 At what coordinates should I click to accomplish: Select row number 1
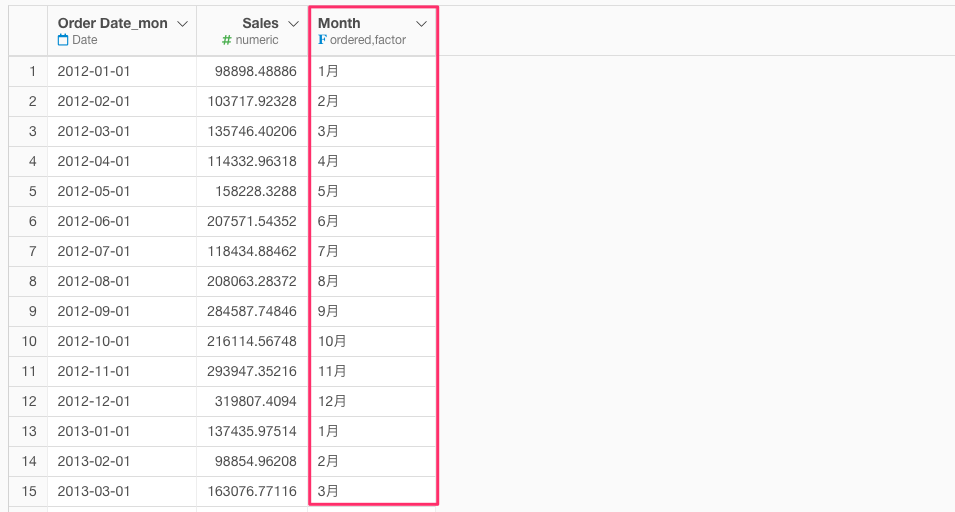tap(28, 71)
